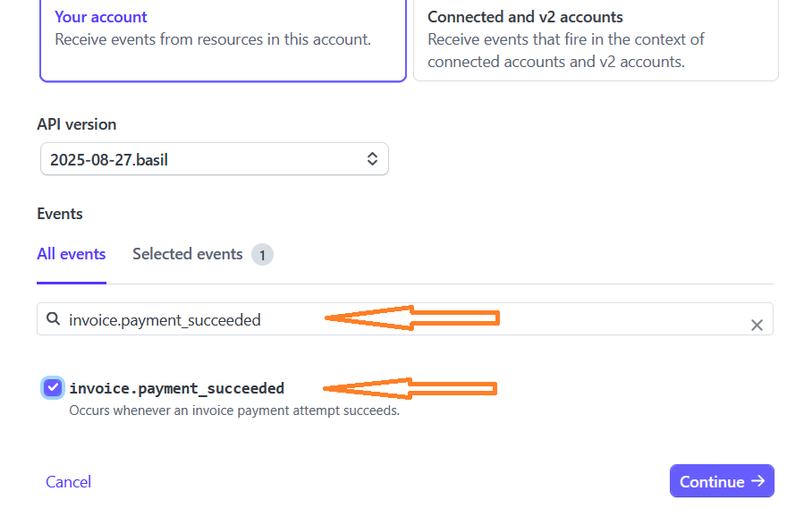Click the Continue button
The image size is (812, 525).
pyautogui.click(x=722, y=481)
